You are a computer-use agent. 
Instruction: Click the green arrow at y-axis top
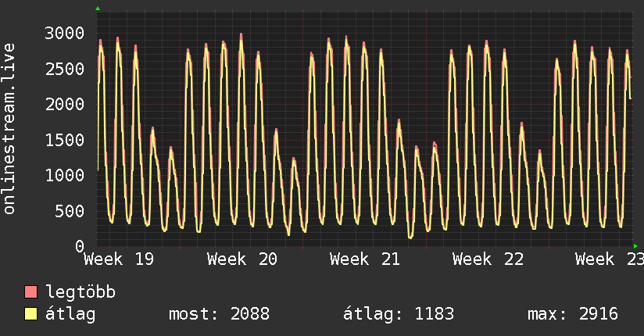pos(98,9)
